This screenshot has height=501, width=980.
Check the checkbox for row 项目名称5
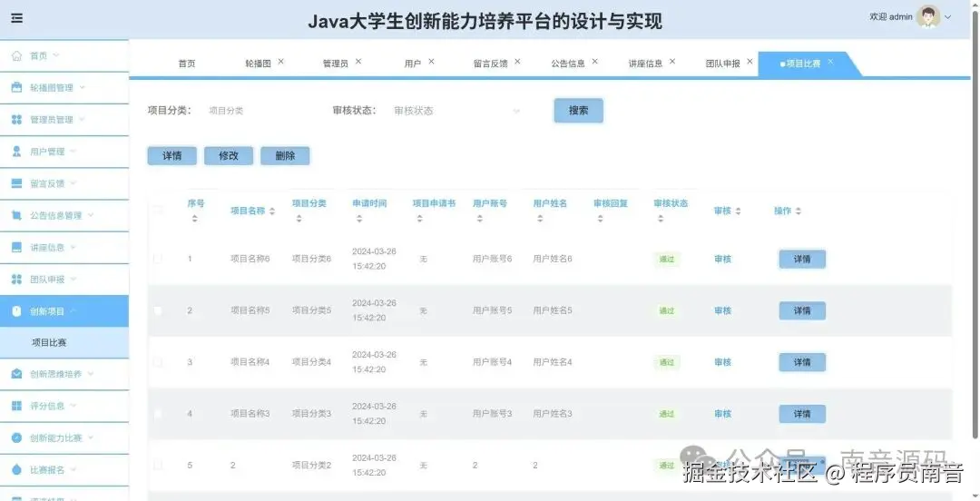(158, 311)
